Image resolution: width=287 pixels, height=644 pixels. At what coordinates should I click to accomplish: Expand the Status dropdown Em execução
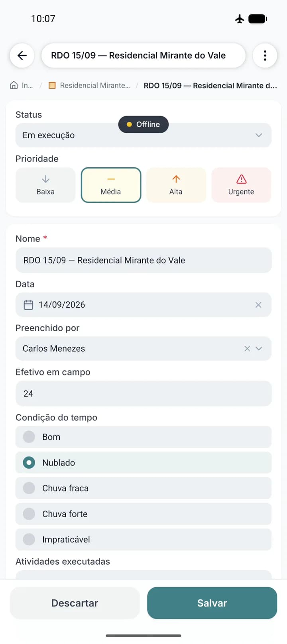pos(143,135)
